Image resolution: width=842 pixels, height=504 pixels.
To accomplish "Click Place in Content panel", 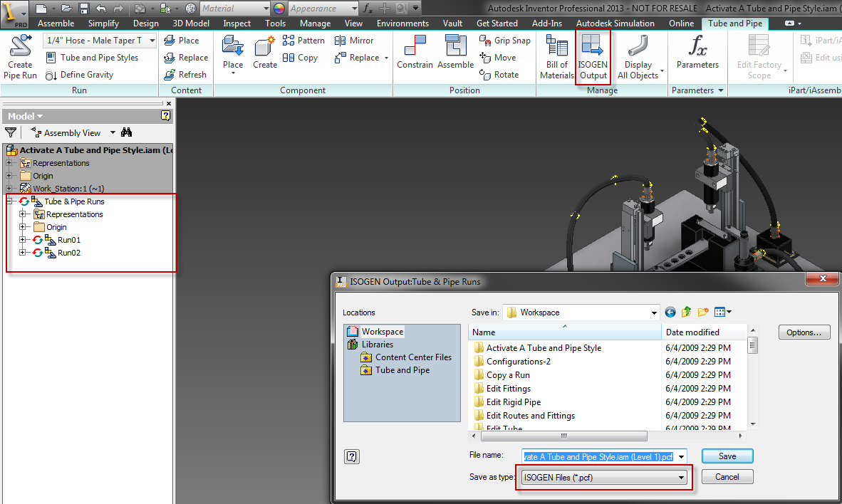I will pyautogui.click(x=182, y=41).
